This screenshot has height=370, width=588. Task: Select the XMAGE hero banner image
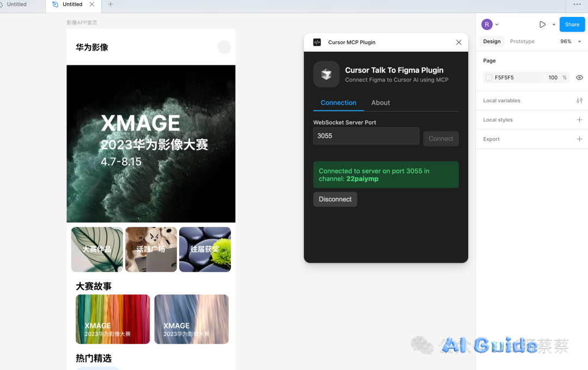pyautogui.click(x=151, y=144)
